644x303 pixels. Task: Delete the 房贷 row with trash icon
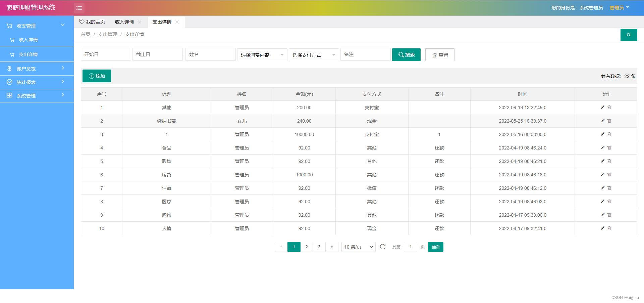[609, 174]
